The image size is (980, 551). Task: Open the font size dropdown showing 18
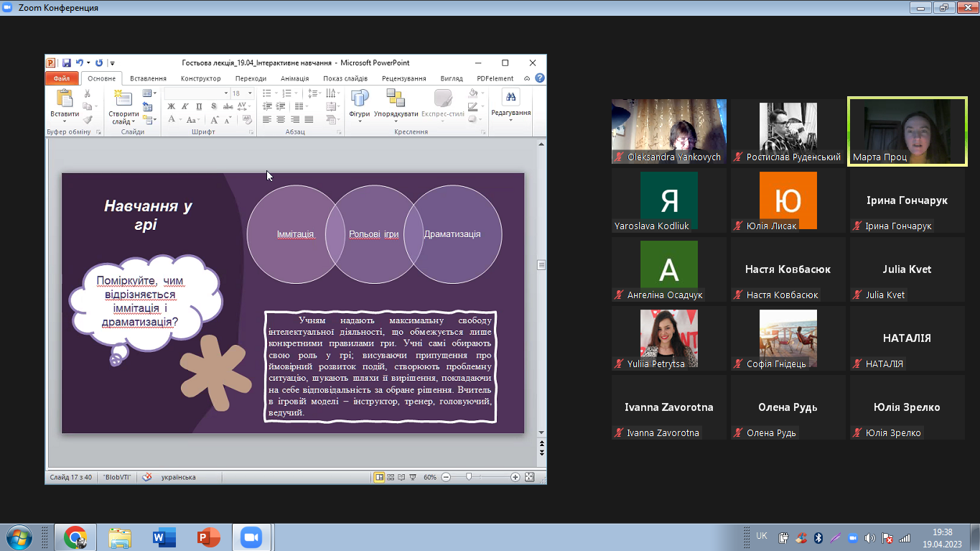click(x=250, y=93)
